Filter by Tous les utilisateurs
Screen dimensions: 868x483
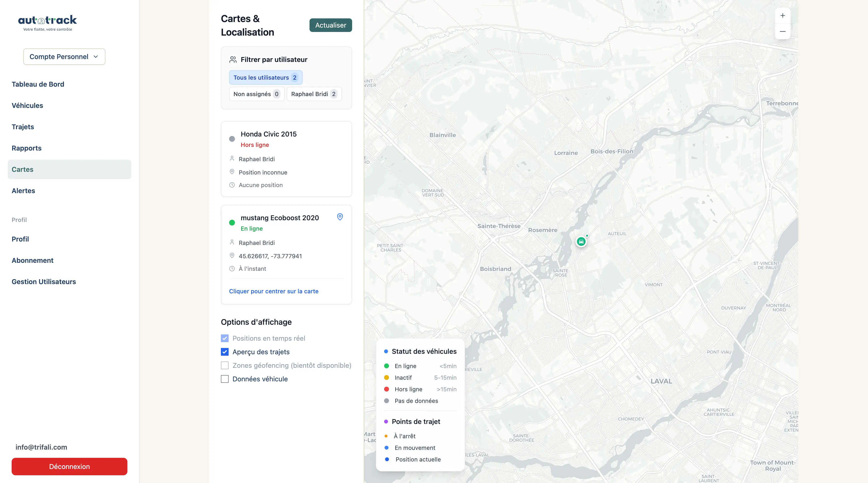[265, 77]
